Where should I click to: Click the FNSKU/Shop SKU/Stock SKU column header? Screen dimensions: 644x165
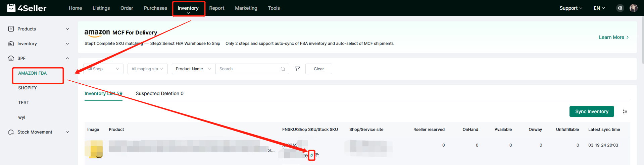click(310, 130)
